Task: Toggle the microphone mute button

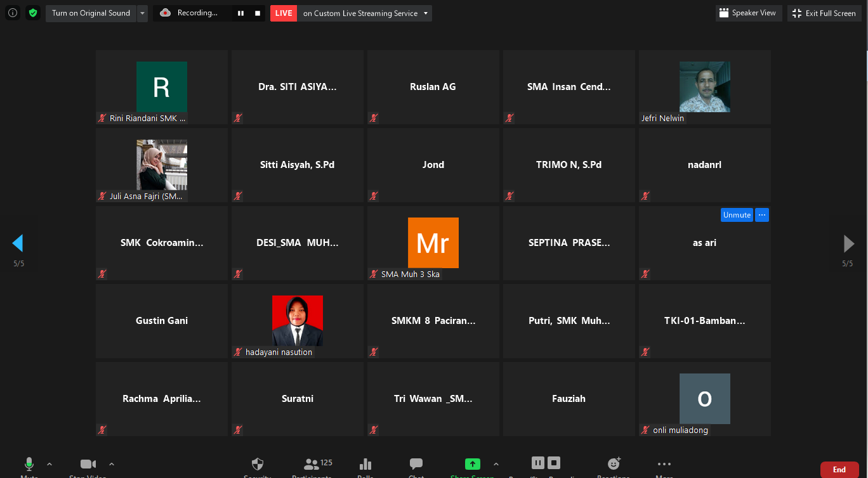Action: [x=29, y=465]
